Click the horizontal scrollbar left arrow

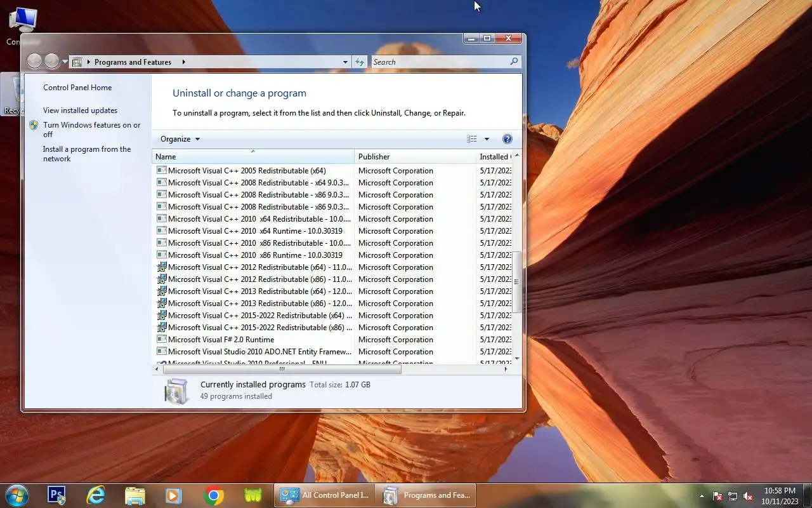(x=157, y=369)
